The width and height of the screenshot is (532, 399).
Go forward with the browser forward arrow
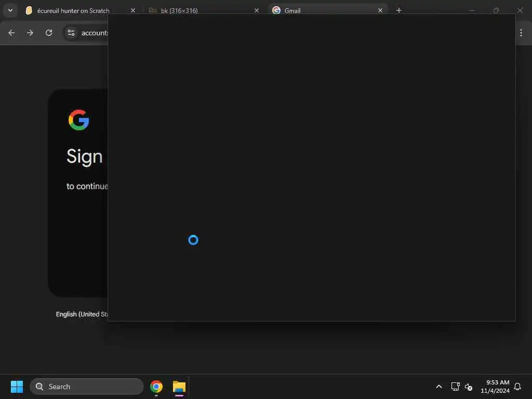(x=30, y=33)
